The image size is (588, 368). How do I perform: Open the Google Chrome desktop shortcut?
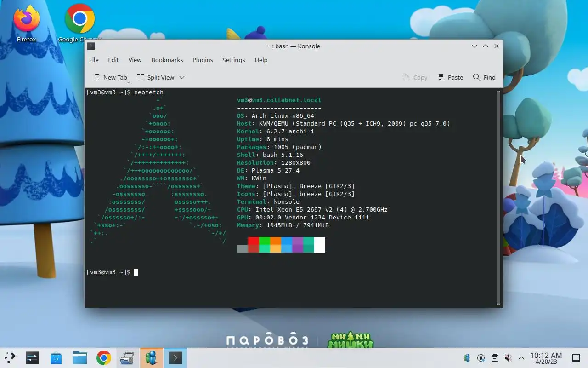pyautogui.click(x=80, y=23)
